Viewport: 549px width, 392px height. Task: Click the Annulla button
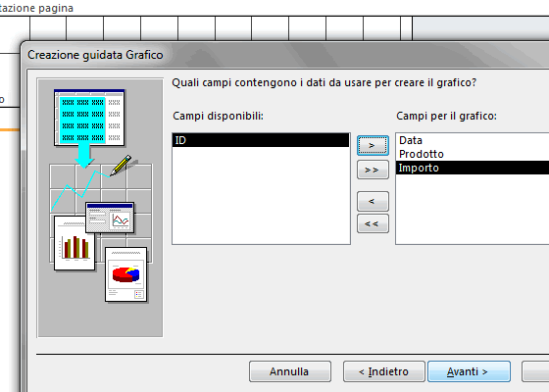pos(290,371)
